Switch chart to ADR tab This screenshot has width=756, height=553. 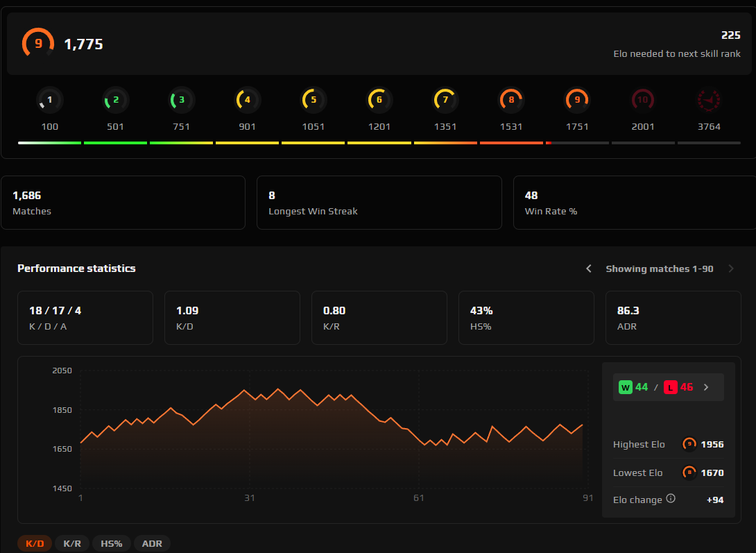coord(152,543)
